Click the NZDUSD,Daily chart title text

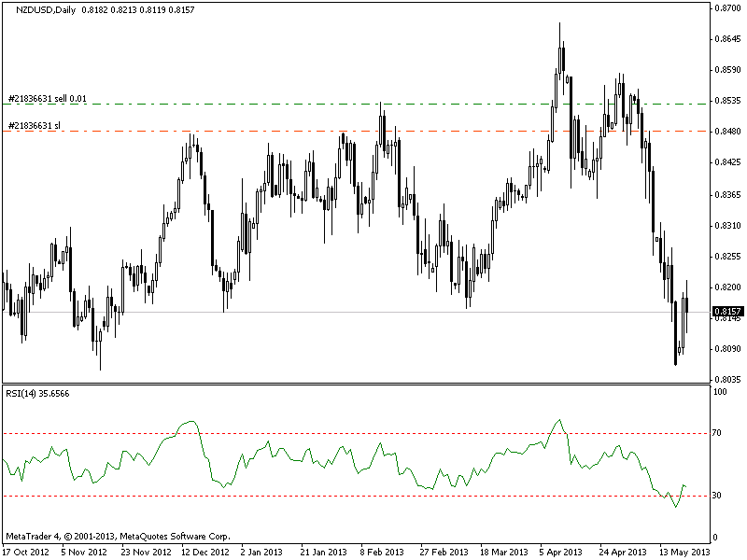(x=46, y=10)
